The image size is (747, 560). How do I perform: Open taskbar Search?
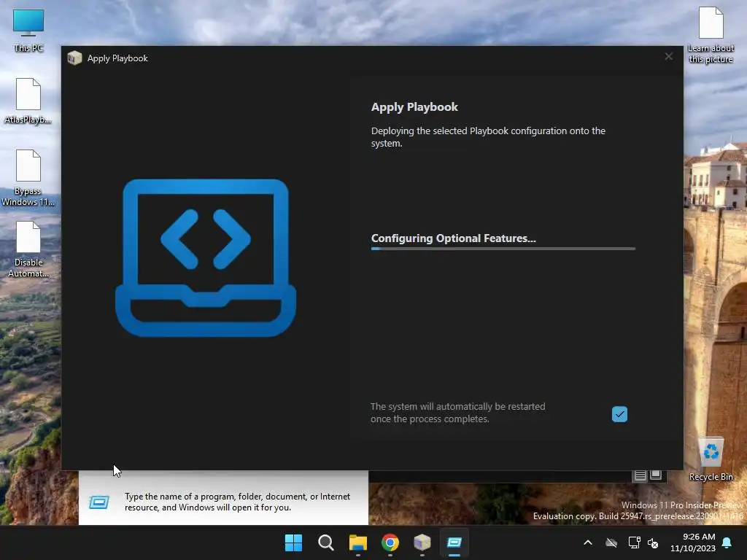click(326, 542)
